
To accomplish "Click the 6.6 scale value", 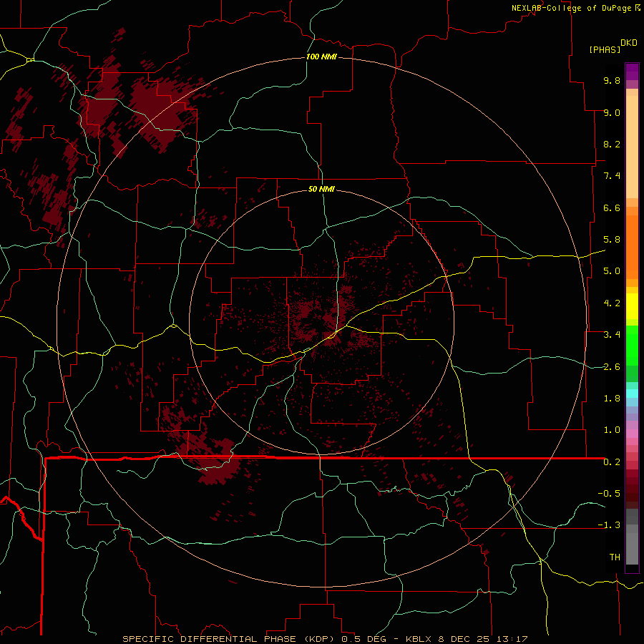I will coord(612,208).
